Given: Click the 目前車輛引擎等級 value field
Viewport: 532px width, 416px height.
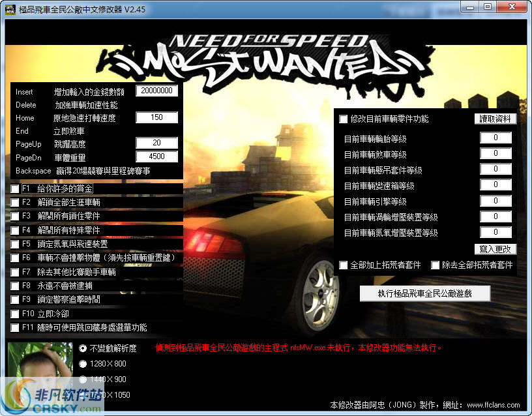Looking at the screenshot, I should [495, 201].
